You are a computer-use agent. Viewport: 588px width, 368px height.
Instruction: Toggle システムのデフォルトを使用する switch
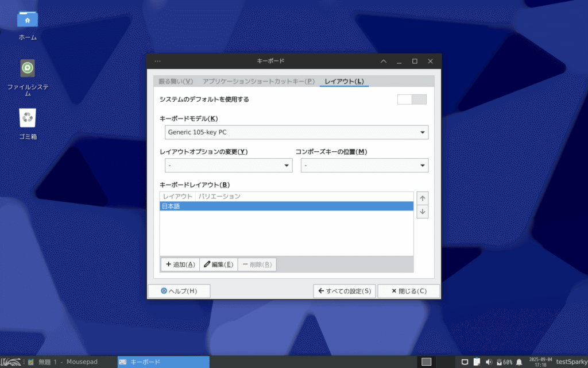(412, 99)
